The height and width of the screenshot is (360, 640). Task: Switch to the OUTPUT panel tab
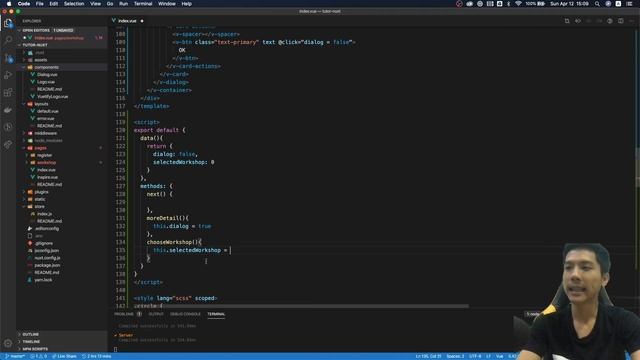pos(156,314)
